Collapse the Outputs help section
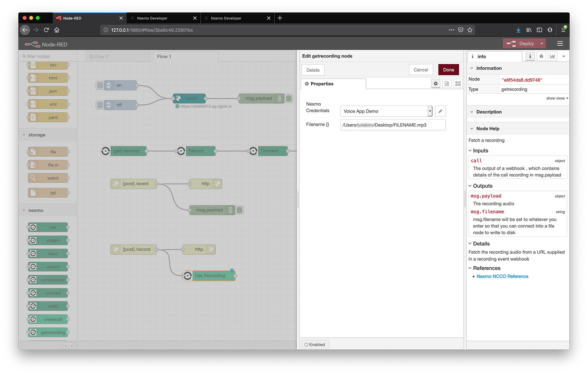 [480, 186]
